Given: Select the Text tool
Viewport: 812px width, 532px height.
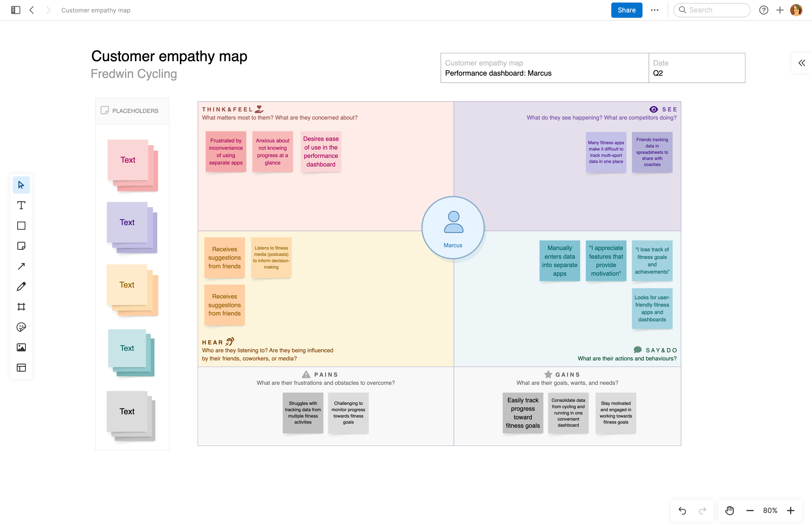Looking at the screenshot, I should (x=21, y=205).
